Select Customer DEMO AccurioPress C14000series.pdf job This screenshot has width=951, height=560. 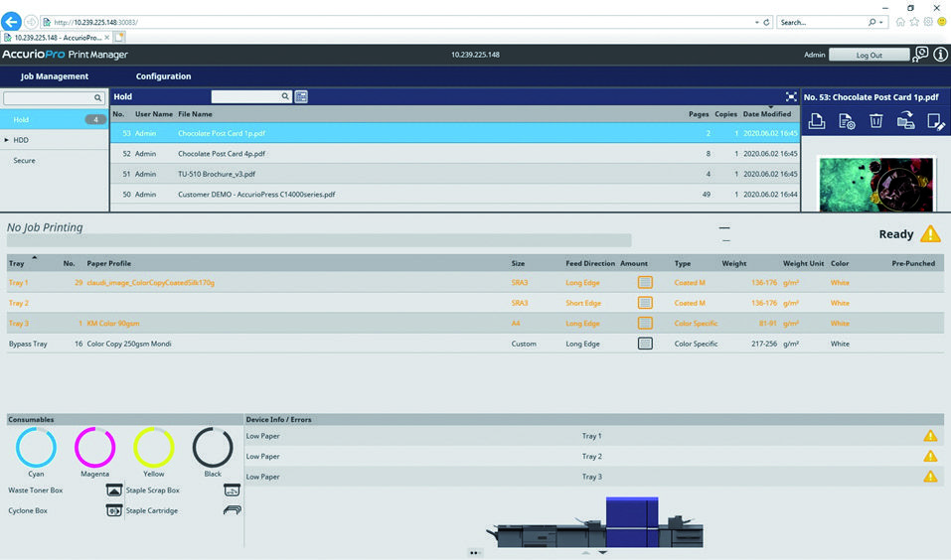pos(455,195)
